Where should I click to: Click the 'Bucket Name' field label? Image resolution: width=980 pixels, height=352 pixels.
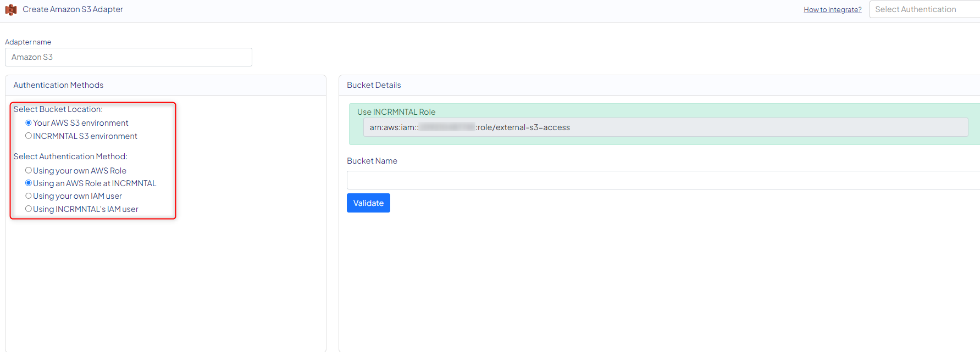click(x=372, y=161)
